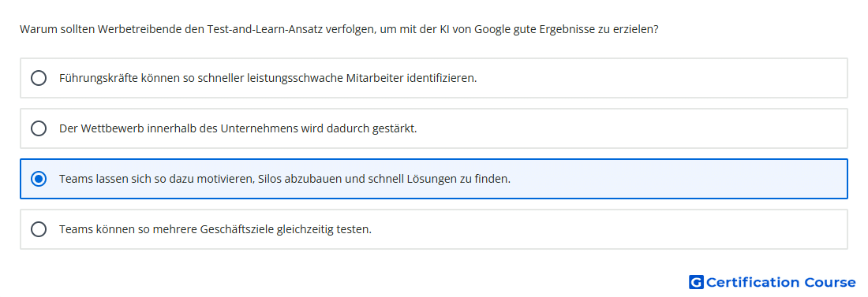Choose the radio button for Wettbewerb answer
This screenshot has height=297, width=868.
[x=39, y=128]
